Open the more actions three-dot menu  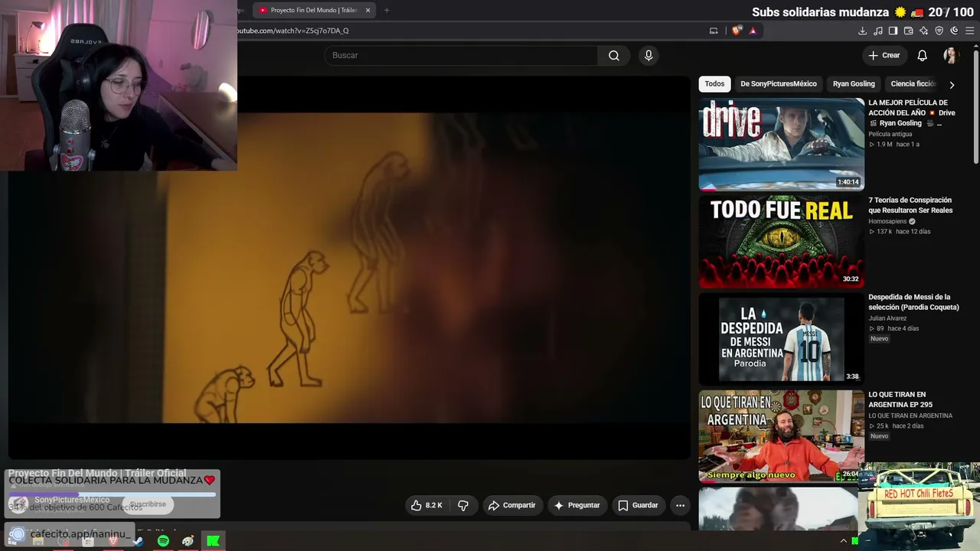pos(680,505)
